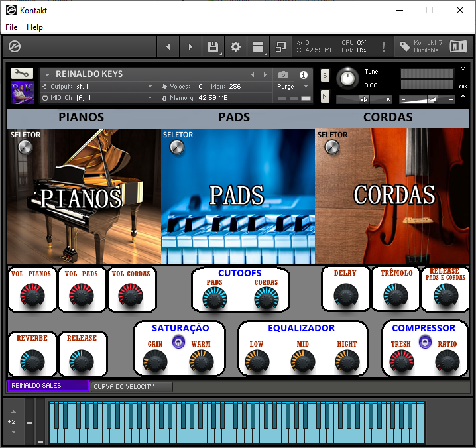
Task: Shift keyboard octave up with arrow
Action: click(x=13, y=412)
